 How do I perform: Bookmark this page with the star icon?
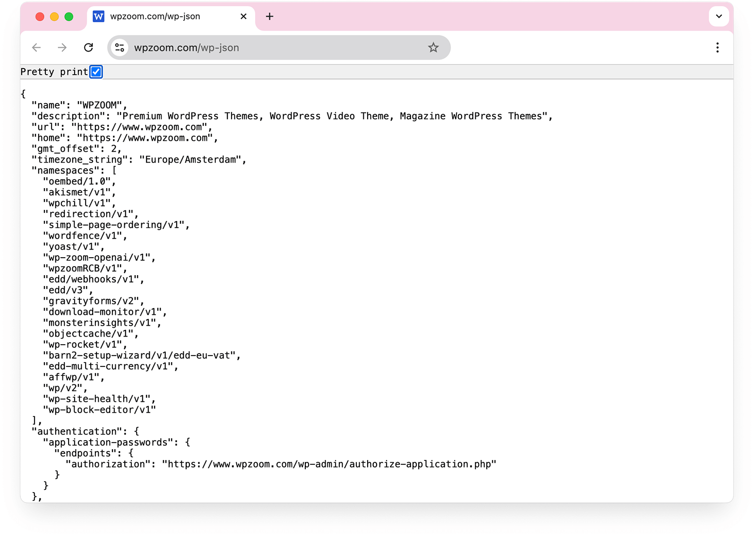pyautogui.click(x=433, y=48)
